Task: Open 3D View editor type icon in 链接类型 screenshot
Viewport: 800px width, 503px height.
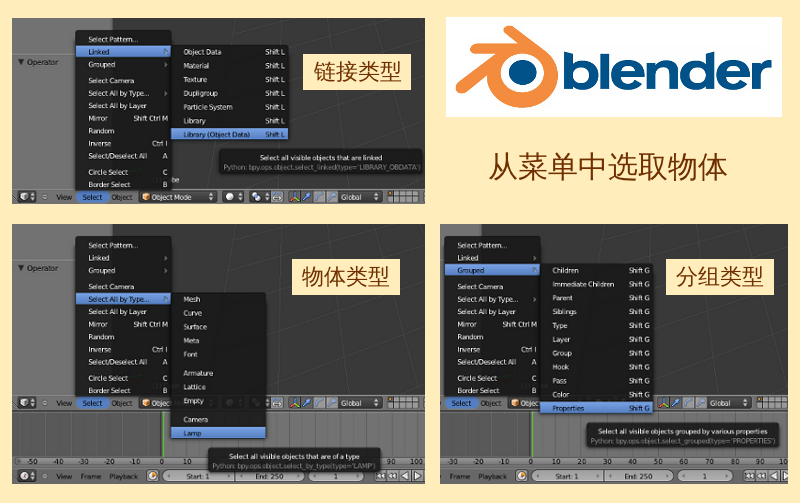Action: click(x=27, y=197)
